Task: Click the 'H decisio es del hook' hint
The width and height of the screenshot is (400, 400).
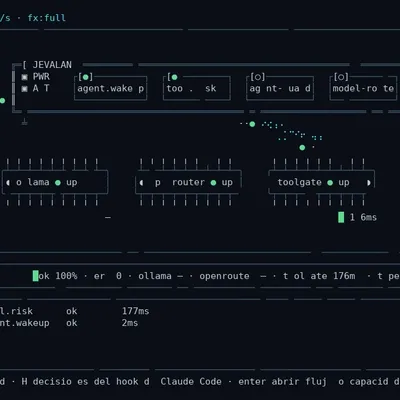Action: (x=80, y=381)
